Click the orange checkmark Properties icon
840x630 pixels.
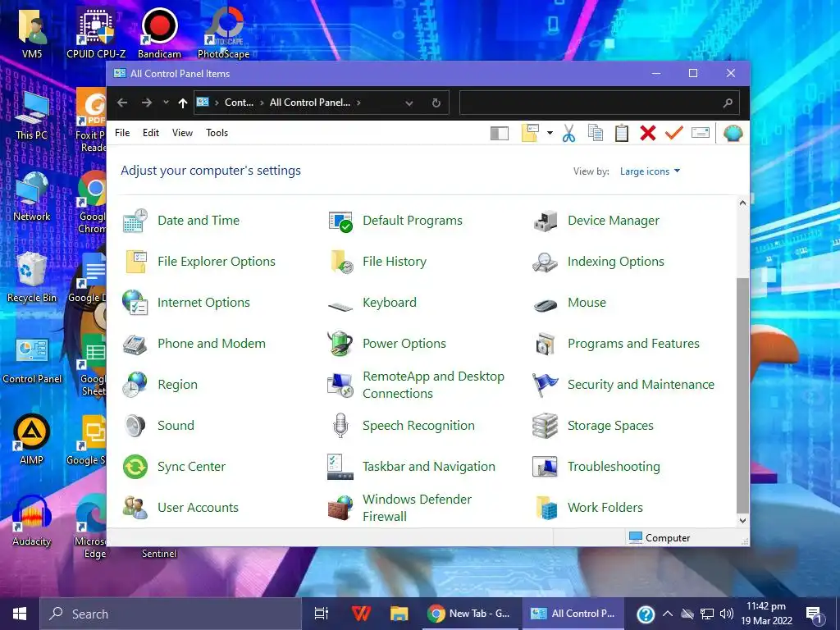(674, 132)
